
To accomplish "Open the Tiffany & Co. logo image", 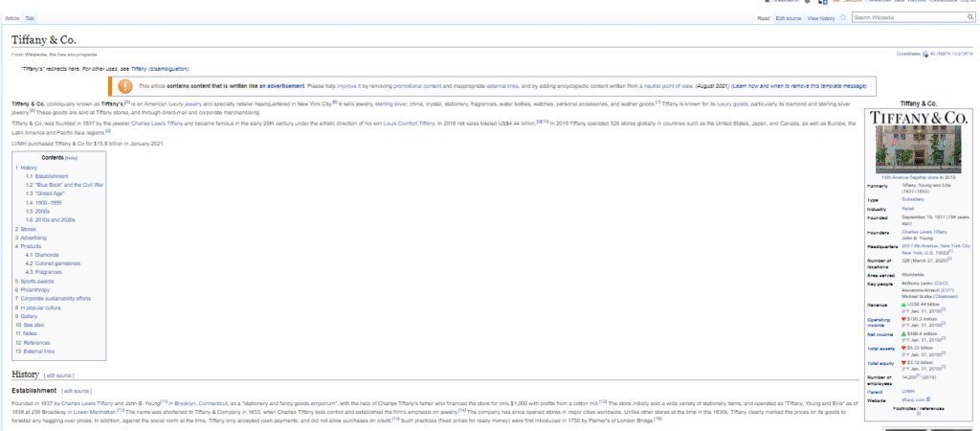I will (918, 117).
